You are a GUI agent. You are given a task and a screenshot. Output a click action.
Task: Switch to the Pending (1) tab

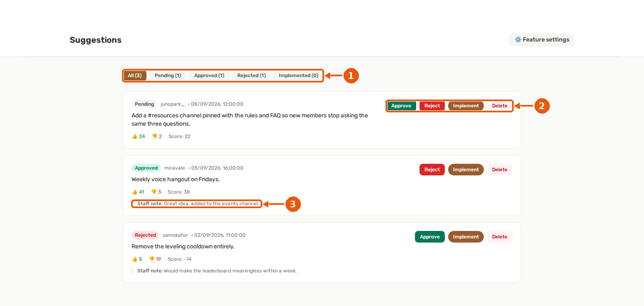click(x=168, y=75)
